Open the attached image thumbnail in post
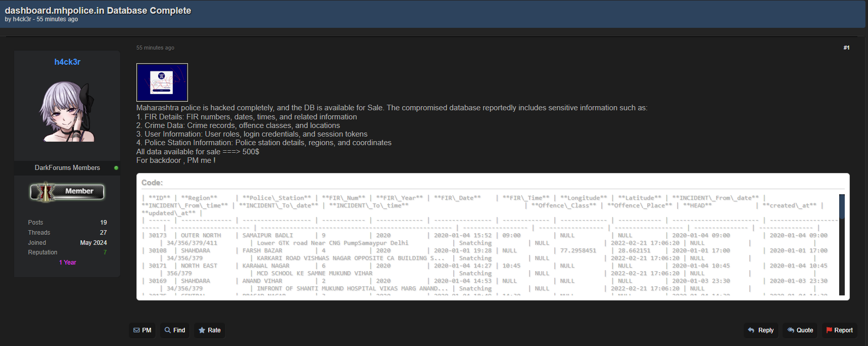This screenshot has height=346, width=868. [162, 82]
